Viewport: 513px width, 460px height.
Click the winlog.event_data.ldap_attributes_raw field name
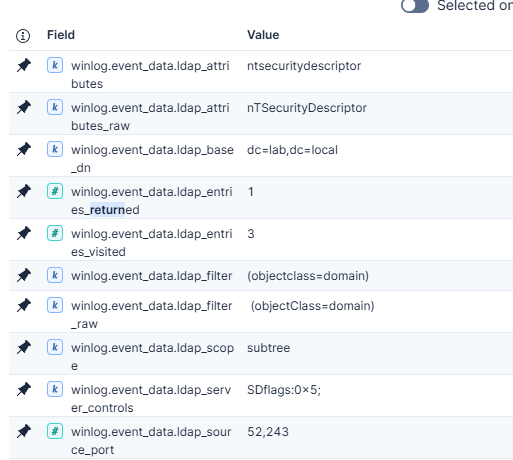(x=150, y=117)
